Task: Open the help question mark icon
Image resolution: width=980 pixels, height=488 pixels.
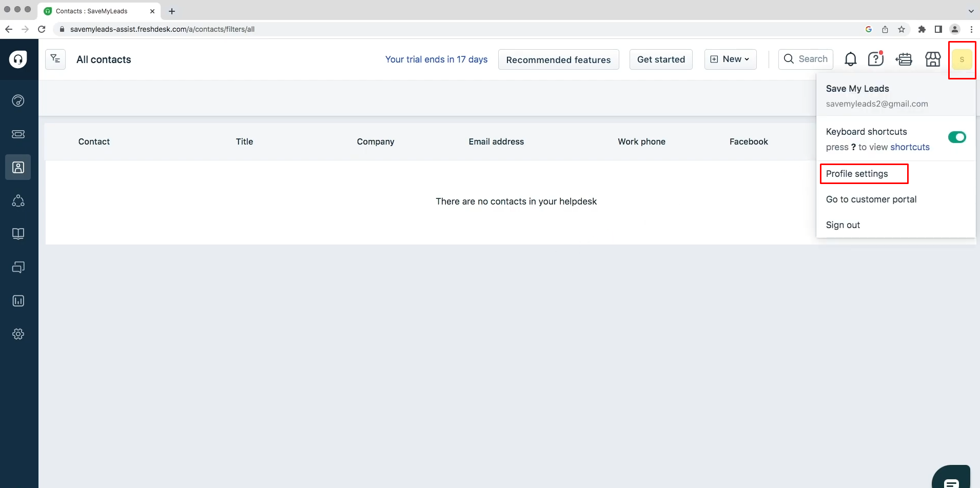Action: point(875,59)
